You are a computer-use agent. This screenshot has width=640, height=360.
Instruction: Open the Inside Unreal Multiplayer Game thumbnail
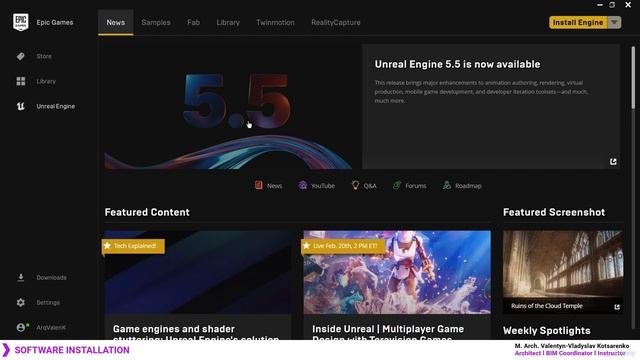point(397,272)
